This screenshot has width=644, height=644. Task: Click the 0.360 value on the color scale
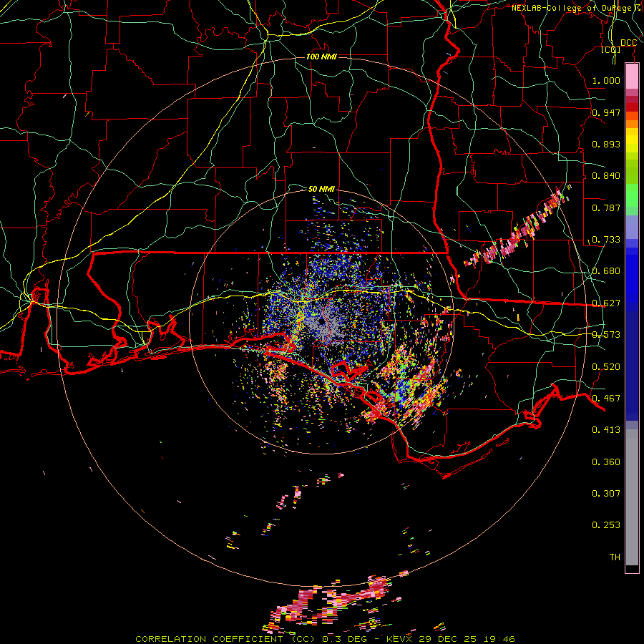point(606,462)
